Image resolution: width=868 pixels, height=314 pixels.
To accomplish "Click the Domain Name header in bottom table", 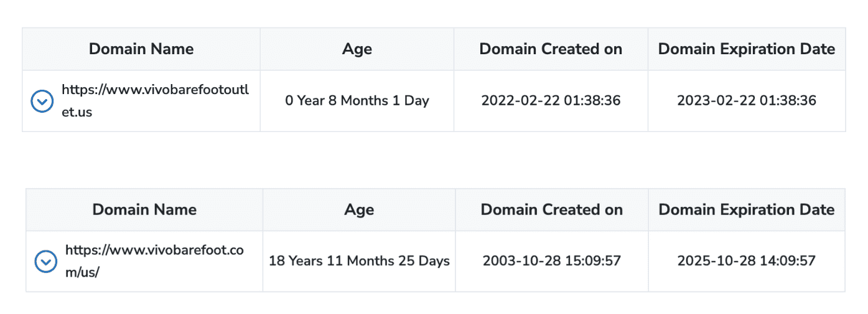I will [144, 210].
